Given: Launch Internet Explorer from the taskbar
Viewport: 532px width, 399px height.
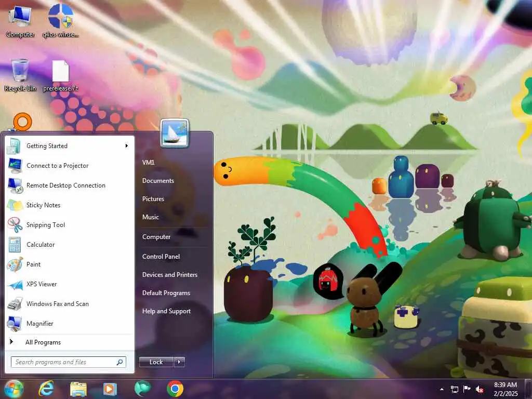Looking at the screenshot, I should pos(46,389).
